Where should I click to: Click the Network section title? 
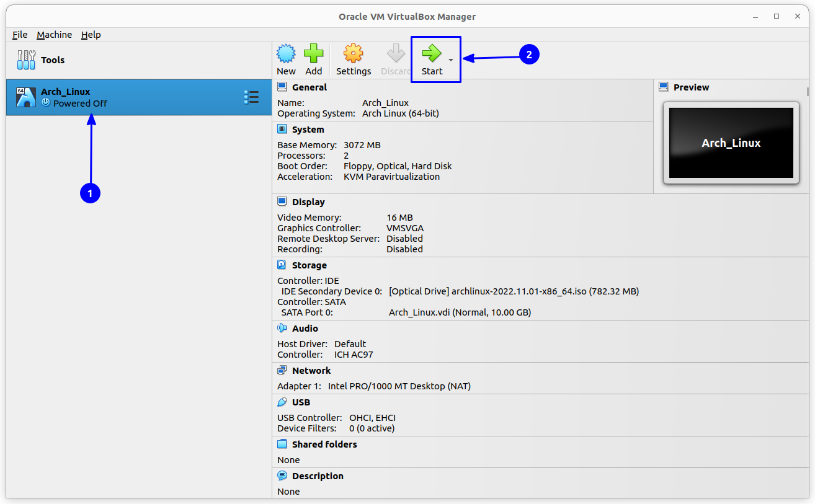[x=311, y=370]
